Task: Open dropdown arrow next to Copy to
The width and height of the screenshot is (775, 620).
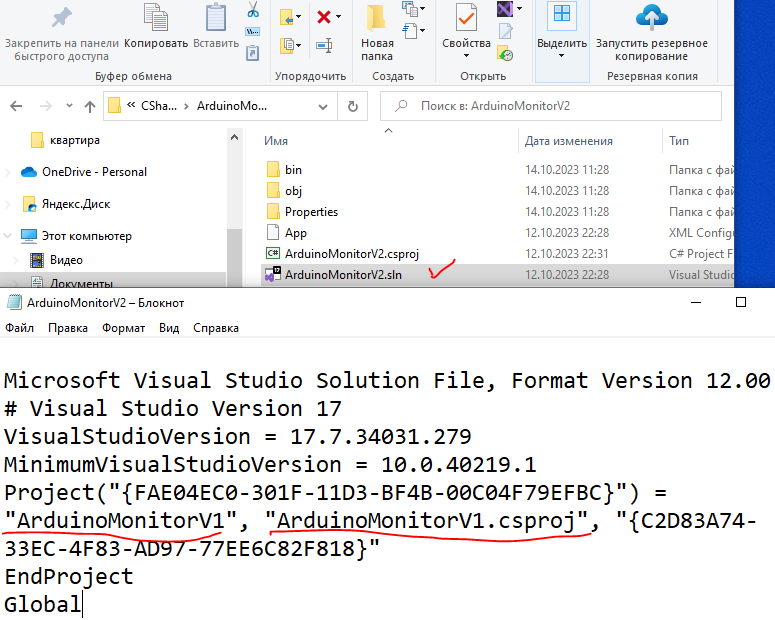Action: pos(299,45)
